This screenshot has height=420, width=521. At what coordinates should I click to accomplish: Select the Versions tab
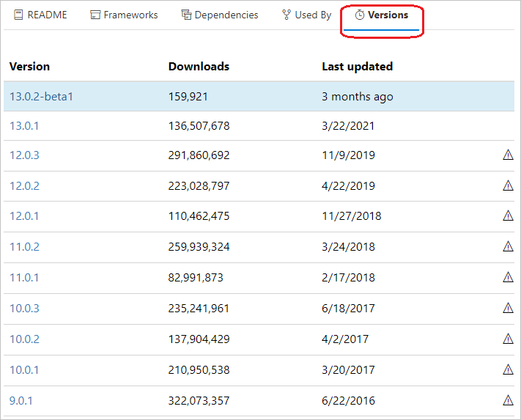(x=382, y=15)
